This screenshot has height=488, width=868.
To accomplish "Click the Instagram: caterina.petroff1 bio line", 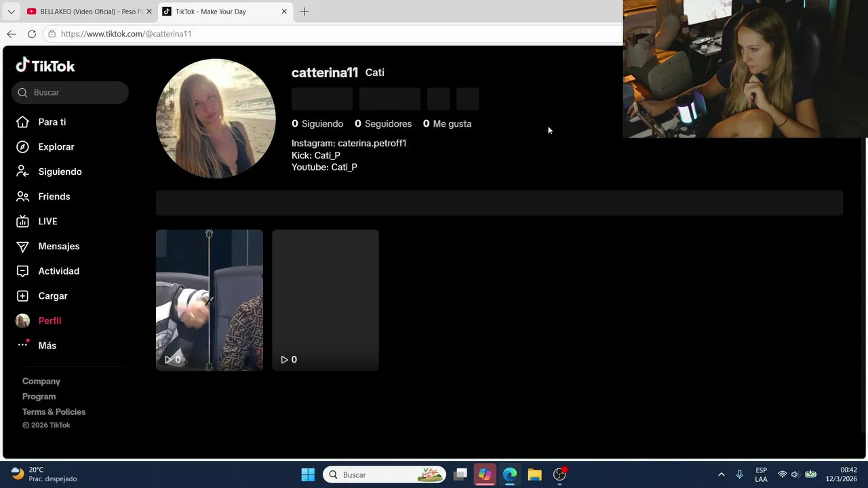I will click(349, 144).
